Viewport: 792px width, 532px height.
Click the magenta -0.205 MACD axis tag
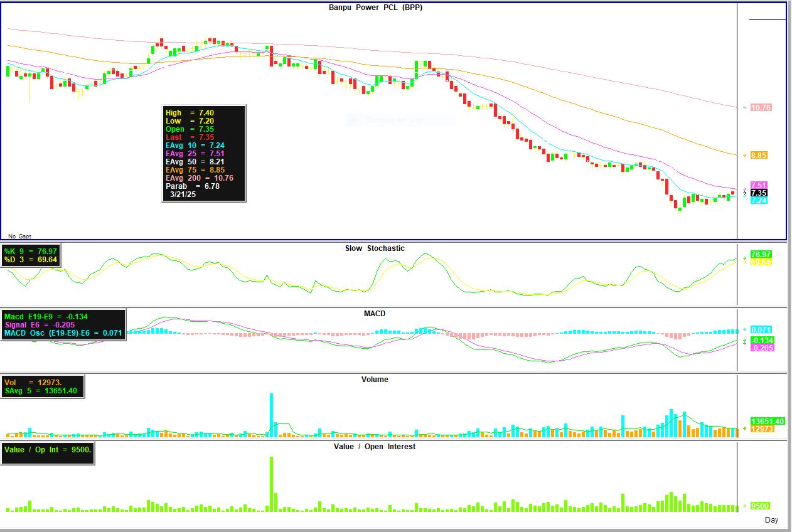[762, 348]
